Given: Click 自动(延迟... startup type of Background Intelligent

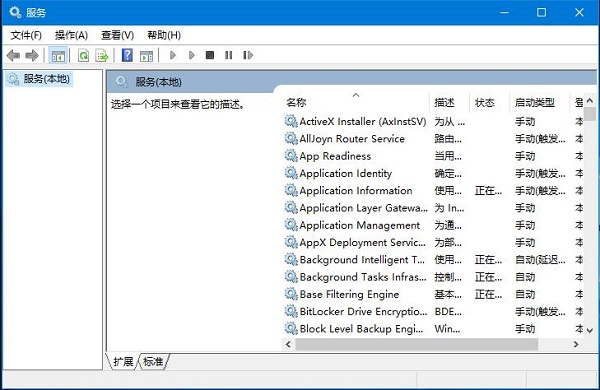Looking at the screenshot, I should 540,260.
